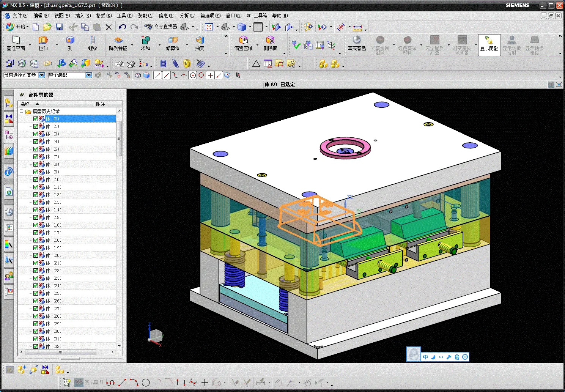Click the 删除面 delete face tool
This screenshot has width=565, height=392.
point(270,44)
